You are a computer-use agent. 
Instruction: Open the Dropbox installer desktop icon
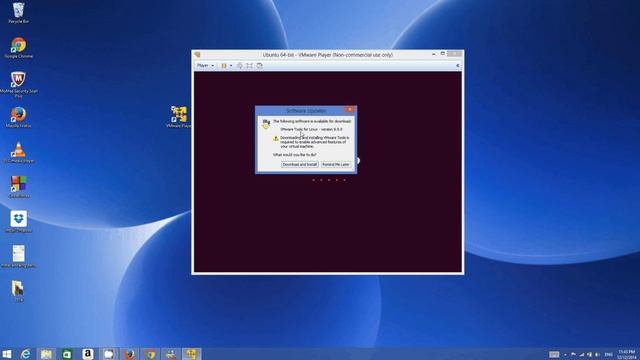[18, 222]
